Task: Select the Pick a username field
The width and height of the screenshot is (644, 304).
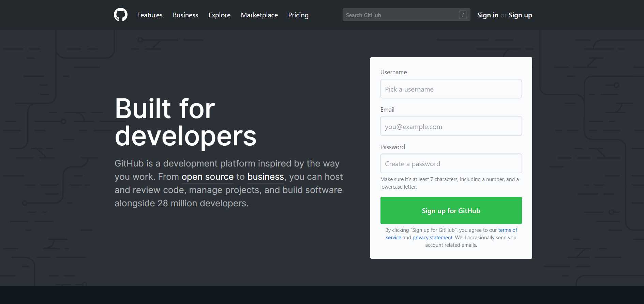Action: (x=451, y=89)
